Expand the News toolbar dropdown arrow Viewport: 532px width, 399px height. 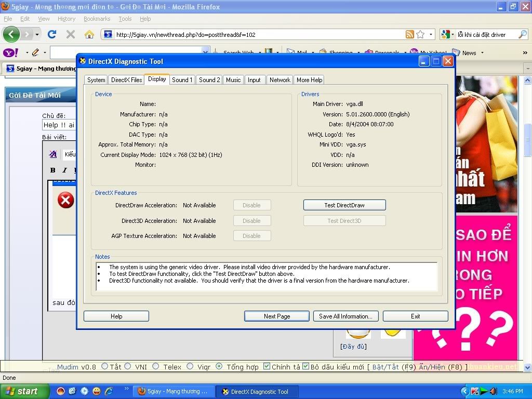coord(482,52)
